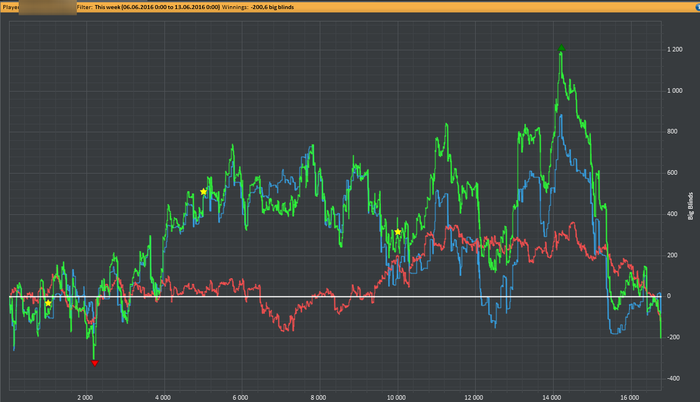The width and height of the screenshot is (700, 402).
Task: Click the '6 000' x-axis label
Action: 240,398
